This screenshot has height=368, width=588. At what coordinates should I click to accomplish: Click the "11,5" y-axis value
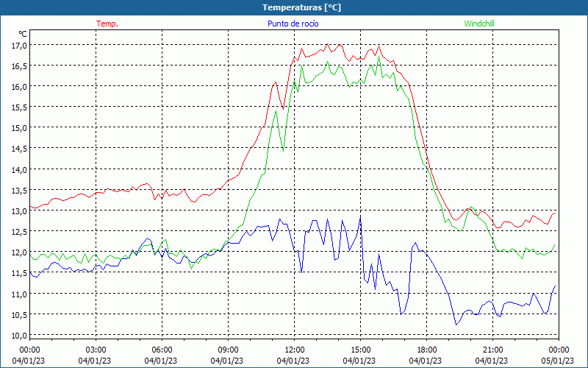20,273
